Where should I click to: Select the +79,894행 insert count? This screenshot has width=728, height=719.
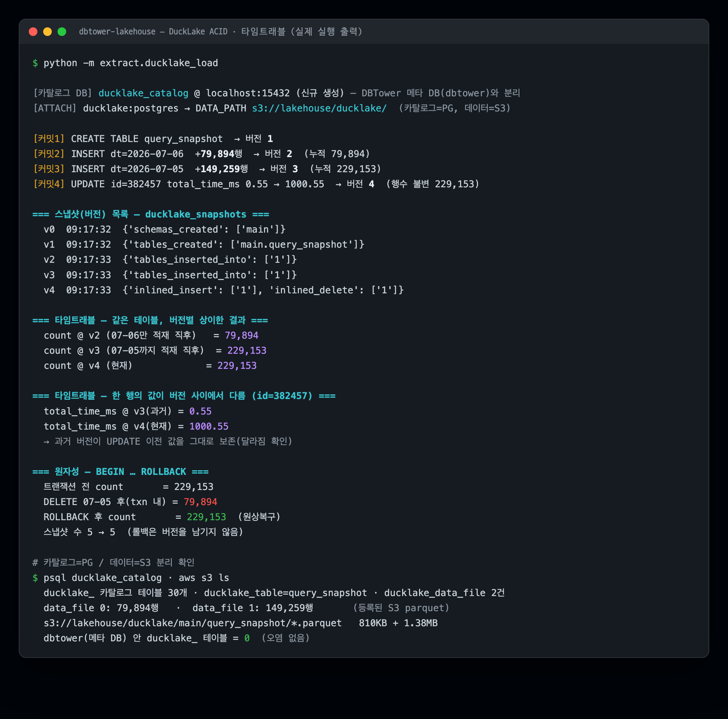click(219, 154)
